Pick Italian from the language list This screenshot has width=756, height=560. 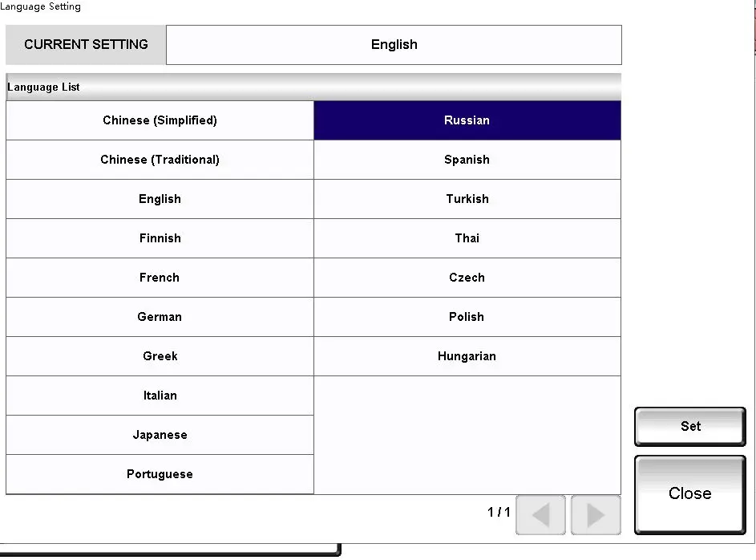coord(160,396)
